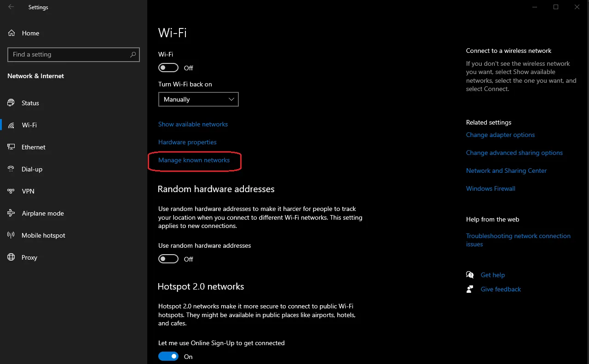The width and height of the screenshot is (589, 364).
Task: Open the VPN sidebar icon
Action: (x=11, y=191)
